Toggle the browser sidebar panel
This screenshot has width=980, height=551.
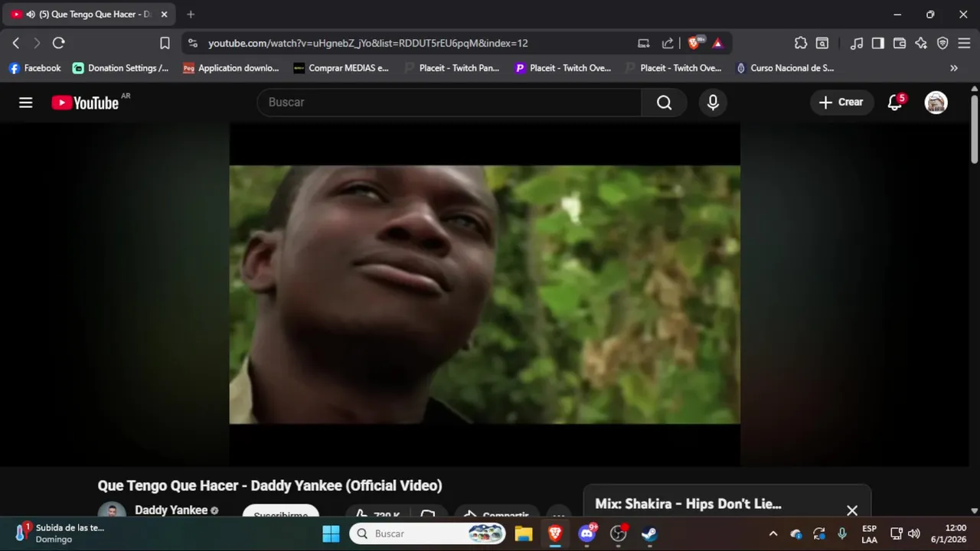click(x=878, y=43)
